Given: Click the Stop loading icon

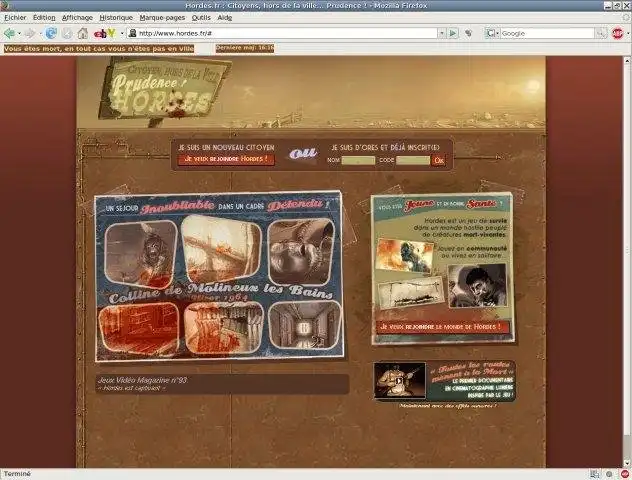Looking at the screenshot, I should click(67, 33).
